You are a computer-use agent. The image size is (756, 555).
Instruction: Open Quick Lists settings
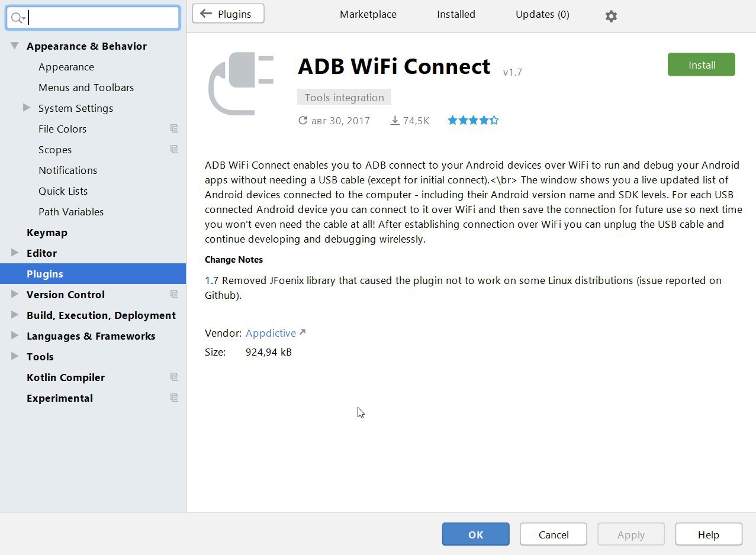[63, 191]
